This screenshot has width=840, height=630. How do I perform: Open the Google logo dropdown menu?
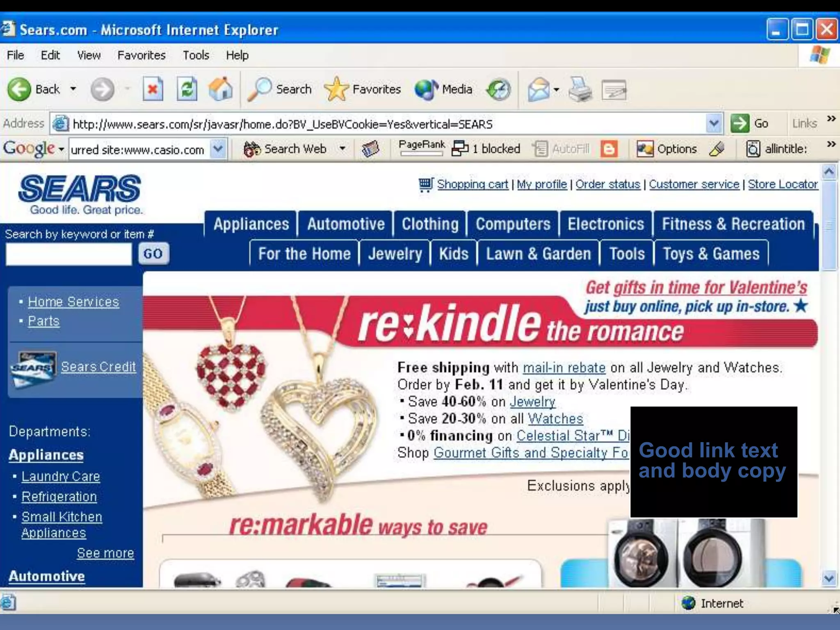[x=61, y=149]
